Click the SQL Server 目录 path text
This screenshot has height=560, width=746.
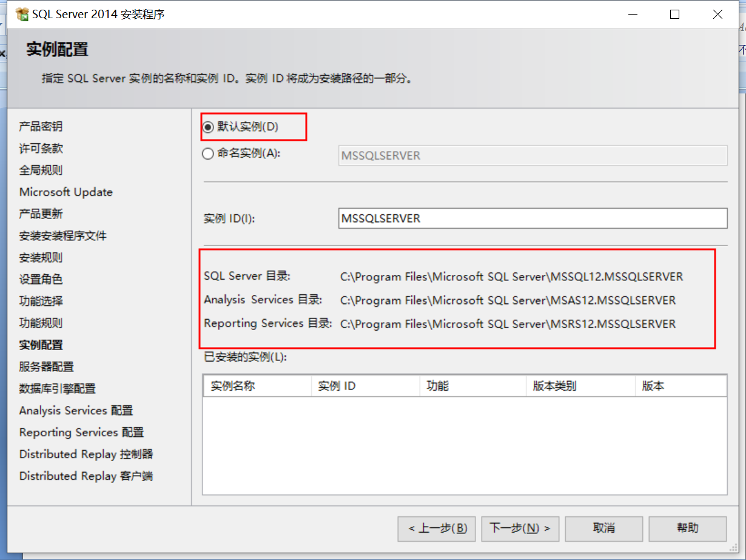[511, 277]
